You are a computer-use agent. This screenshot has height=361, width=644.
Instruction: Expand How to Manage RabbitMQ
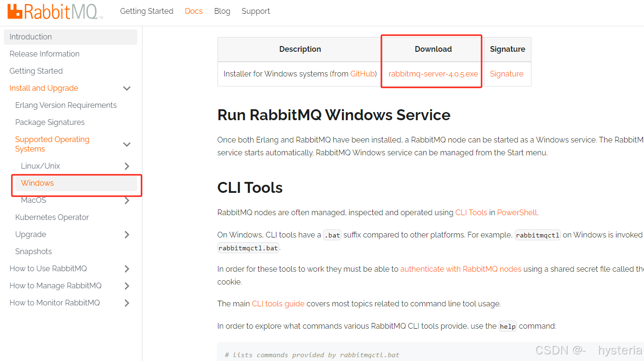(127, 285)
